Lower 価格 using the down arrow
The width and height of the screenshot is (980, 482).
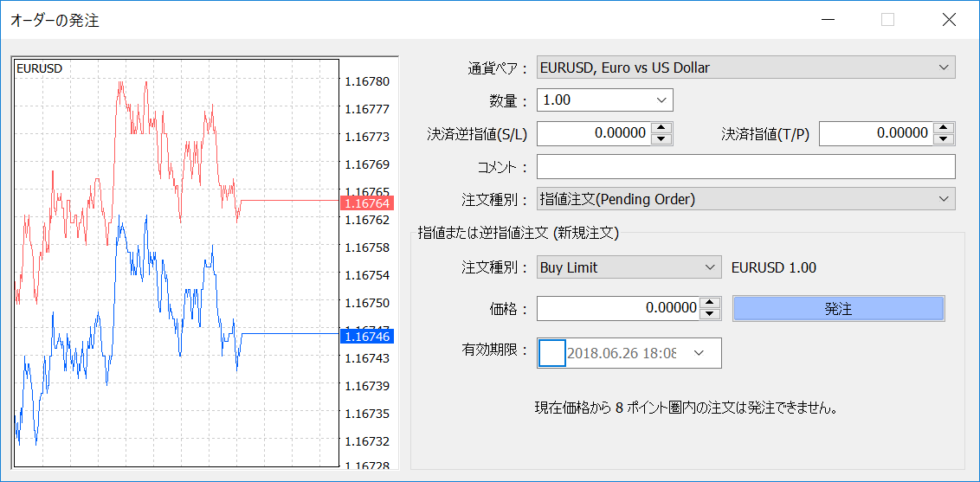click(x=711, y=313)
